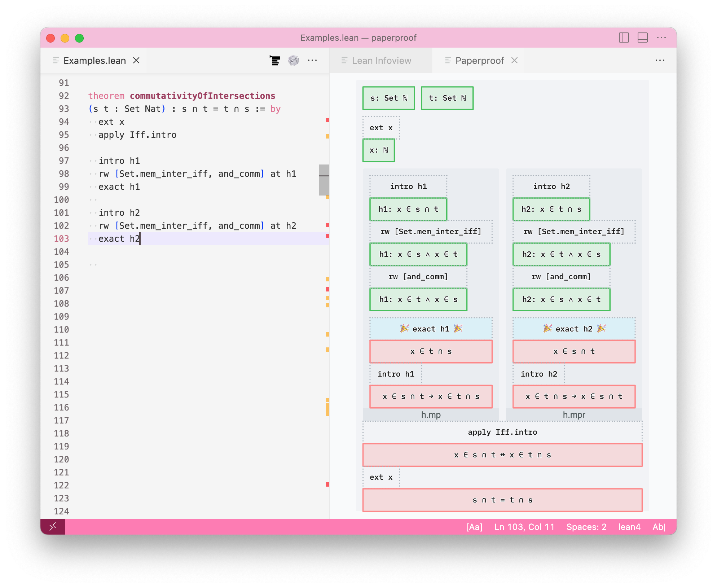Click goal box 'x ∈ t ∩ s'
Screen dimensions: 717x588
431,351
